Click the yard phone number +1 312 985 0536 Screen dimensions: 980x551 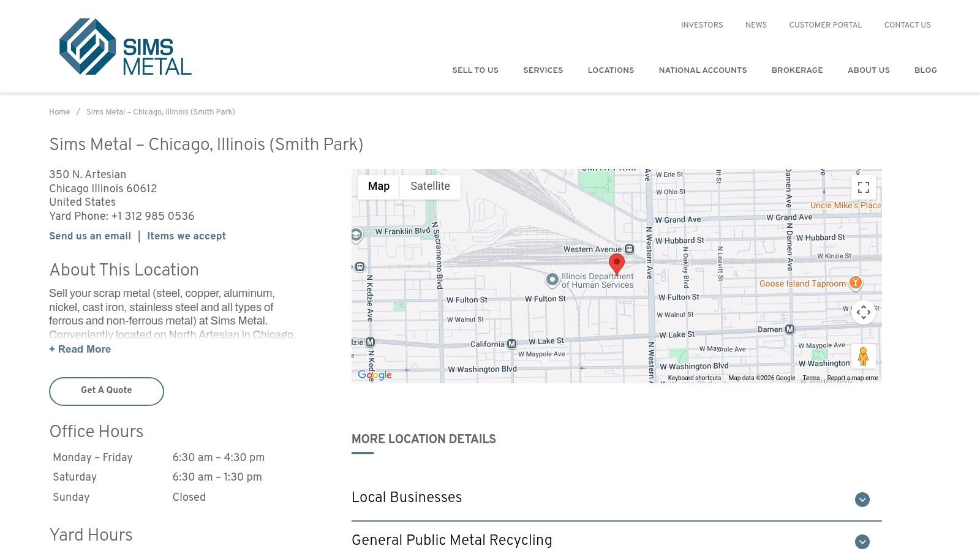(x=153, y=217)
